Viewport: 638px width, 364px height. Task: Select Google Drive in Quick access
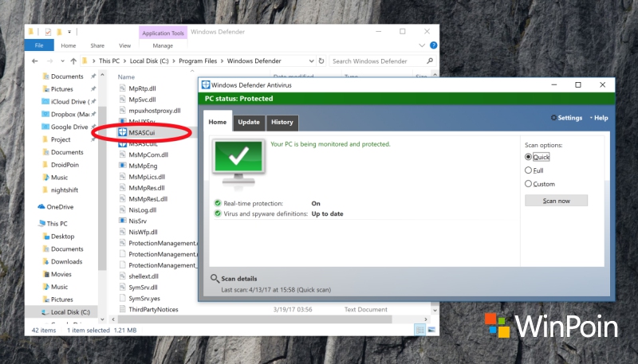coord(65,127)
